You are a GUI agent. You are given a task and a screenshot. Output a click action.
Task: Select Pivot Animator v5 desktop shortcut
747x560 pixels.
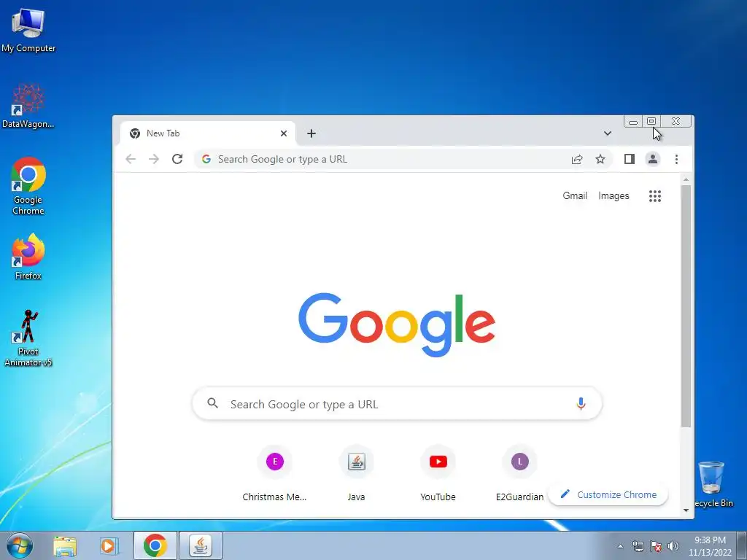(28, 338)
